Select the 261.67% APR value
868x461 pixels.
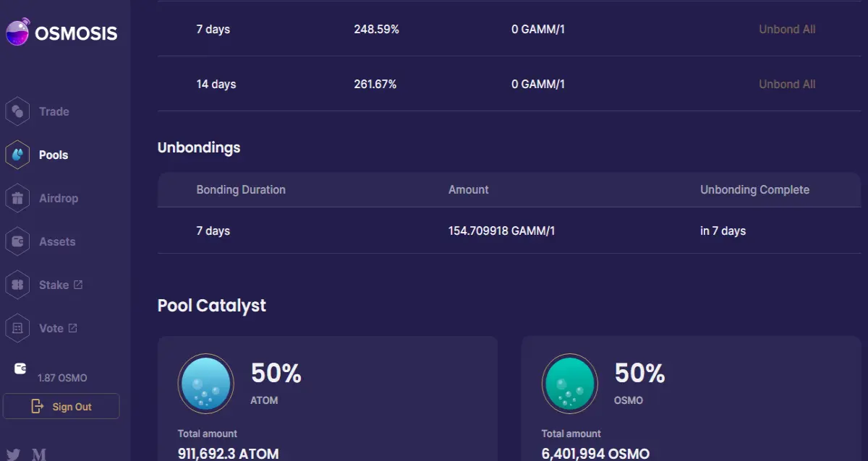pos(375,85)
